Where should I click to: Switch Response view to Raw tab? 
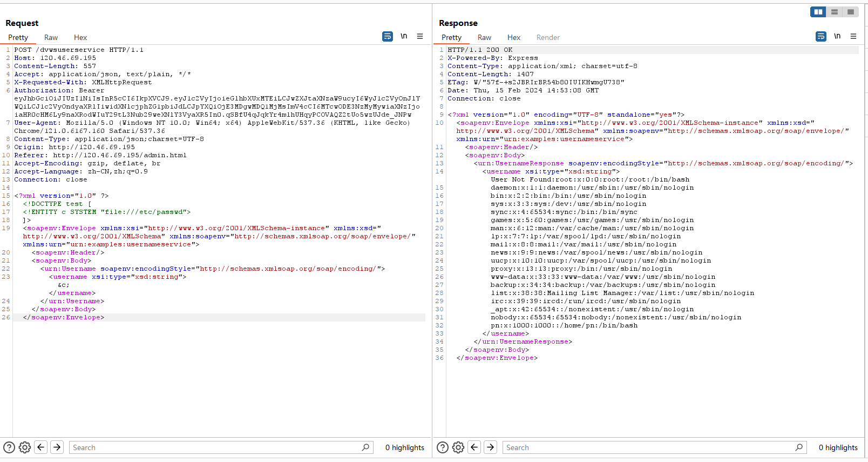click(484, 37)
